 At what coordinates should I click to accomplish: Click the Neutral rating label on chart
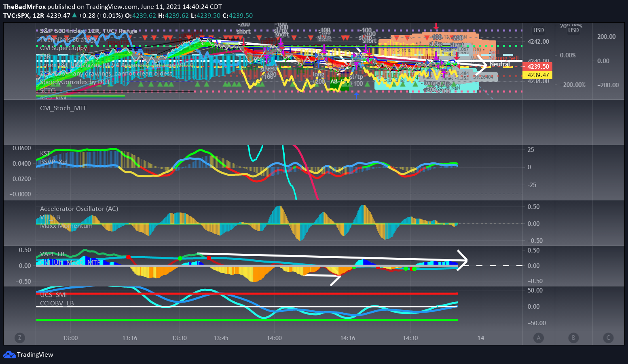click(500, 64)
